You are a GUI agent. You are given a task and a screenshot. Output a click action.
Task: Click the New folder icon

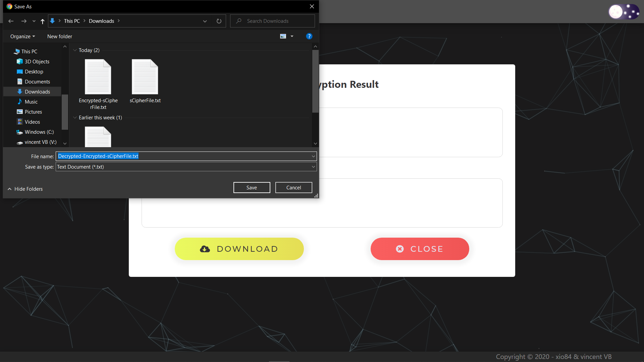point(60,36)
